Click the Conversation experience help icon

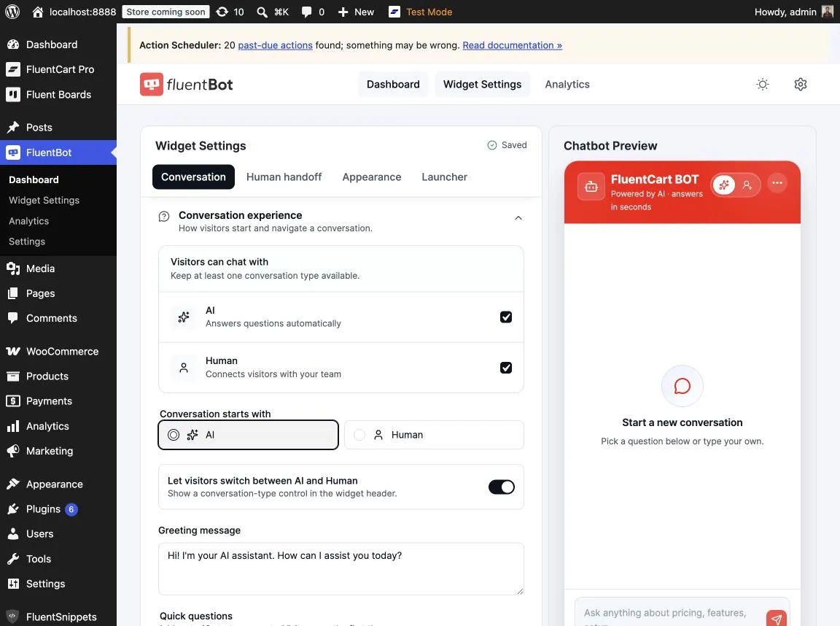click(x=164, y=217)
